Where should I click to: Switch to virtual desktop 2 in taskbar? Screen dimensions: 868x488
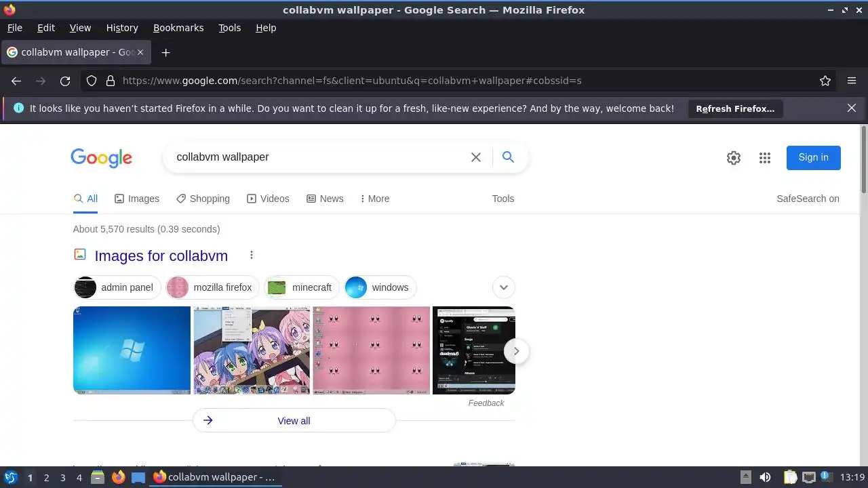(x=46, y=477)
